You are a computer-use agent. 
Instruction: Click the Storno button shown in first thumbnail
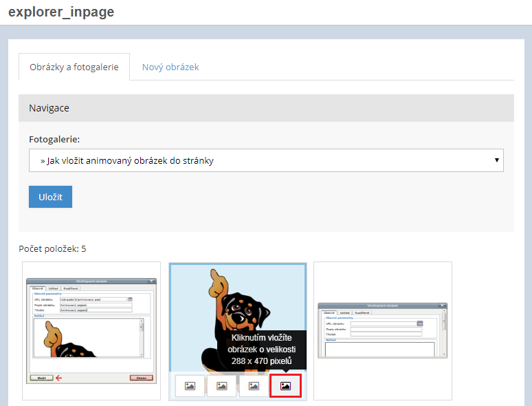pyautogui.click(x=141, y=378)
